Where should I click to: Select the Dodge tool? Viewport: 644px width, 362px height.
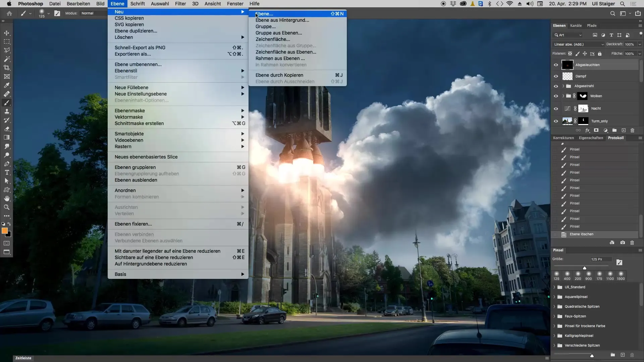click(x=7, y=155)
